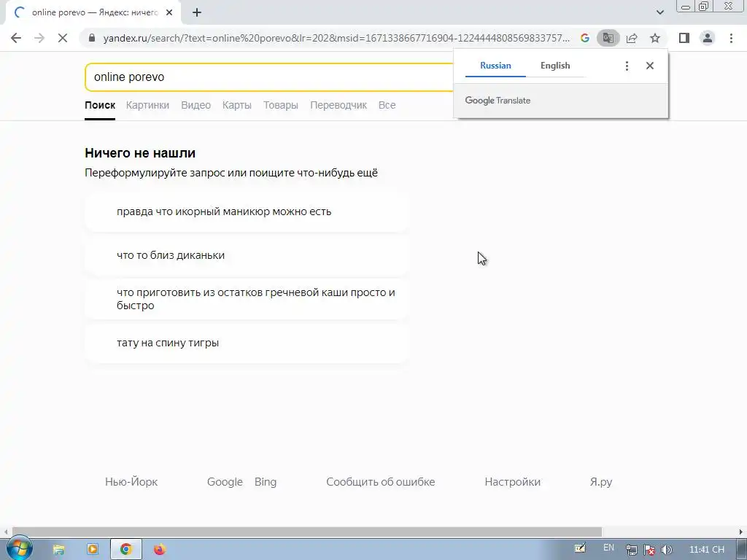Open suggestion about гречневой каши
The height and width of the screenshot is (560, 747).
(247, 299)
